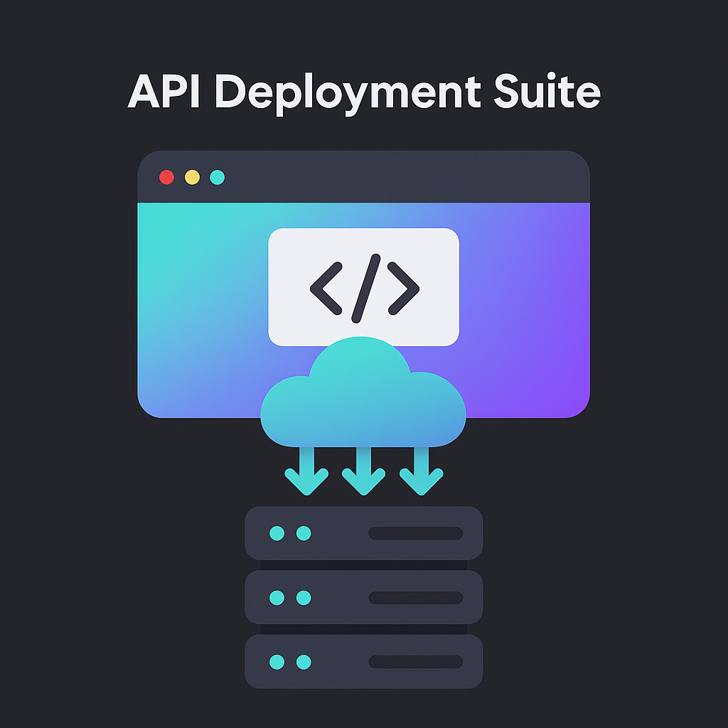
Task: Click the teal cloud icon
Action: coord(363,392)
